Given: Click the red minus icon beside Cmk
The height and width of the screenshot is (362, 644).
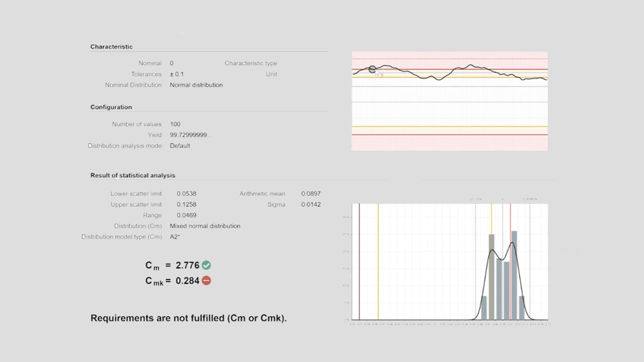Looking at the screenshot, I should tap(206, 281).
